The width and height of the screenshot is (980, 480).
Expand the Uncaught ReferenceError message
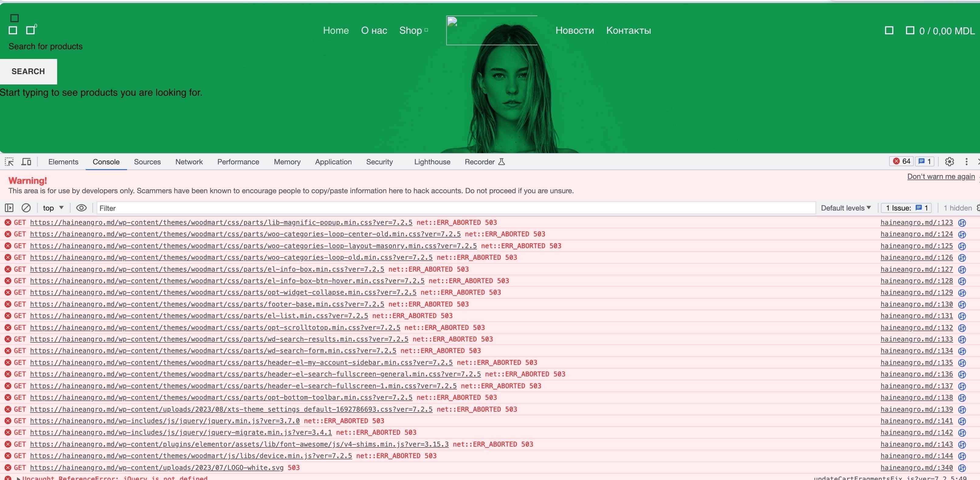[x=18, y=478]
